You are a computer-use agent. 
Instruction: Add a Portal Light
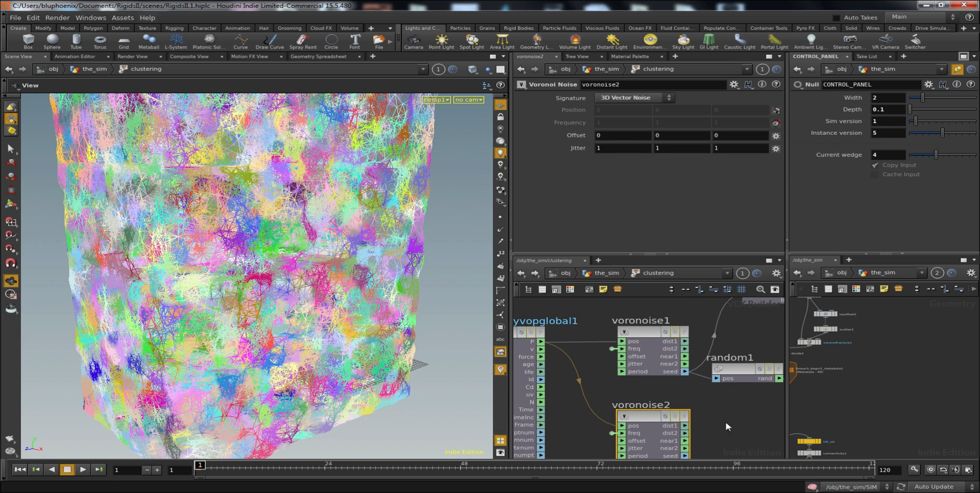[774, 42]
